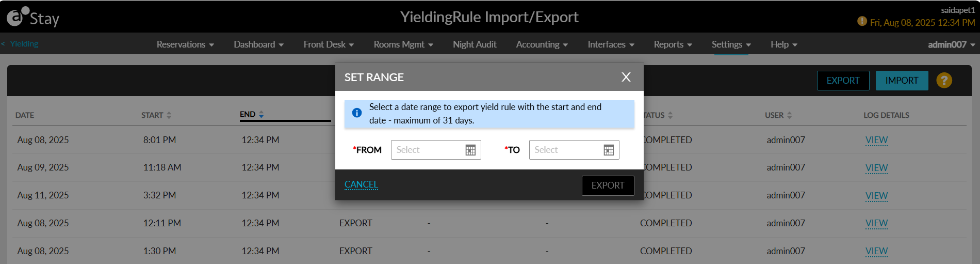Open the Settings dropdown menu
The width and height of the screenshot is (980, 264).
point(731,44)
